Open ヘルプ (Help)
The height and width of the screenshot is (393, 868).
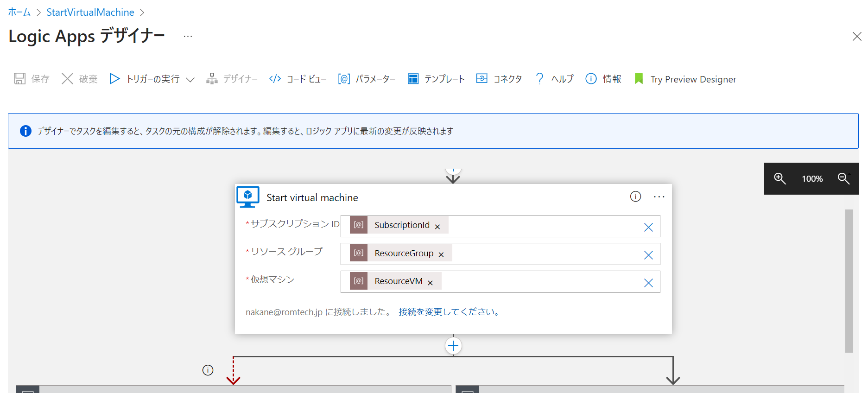pyautogui.click(x=554, y=79)
